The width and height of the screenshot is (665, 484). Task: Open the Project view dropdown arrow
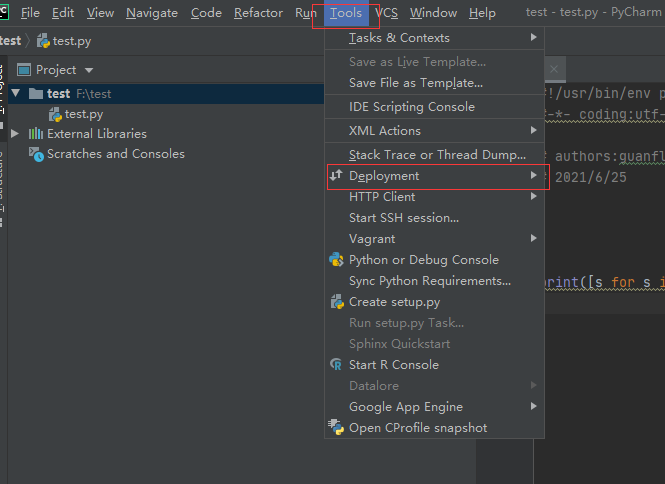tap(89, 70)
